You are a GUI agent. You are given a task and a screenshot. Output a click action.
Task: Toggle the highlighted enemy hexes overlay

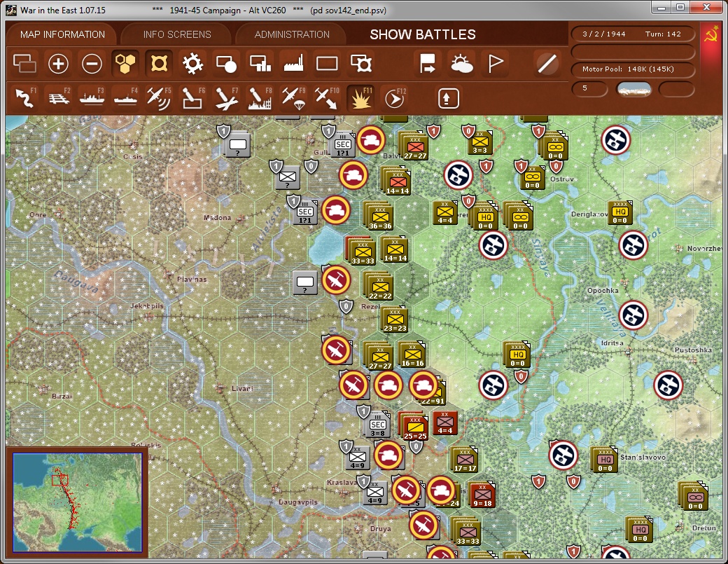(x=159, y=64)
